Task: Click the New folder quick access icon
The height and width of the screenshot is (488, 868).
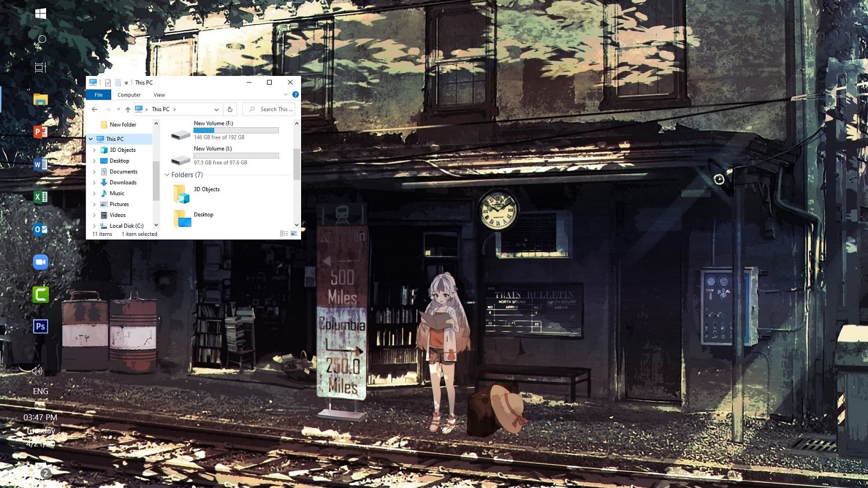Action: (118, 82)
